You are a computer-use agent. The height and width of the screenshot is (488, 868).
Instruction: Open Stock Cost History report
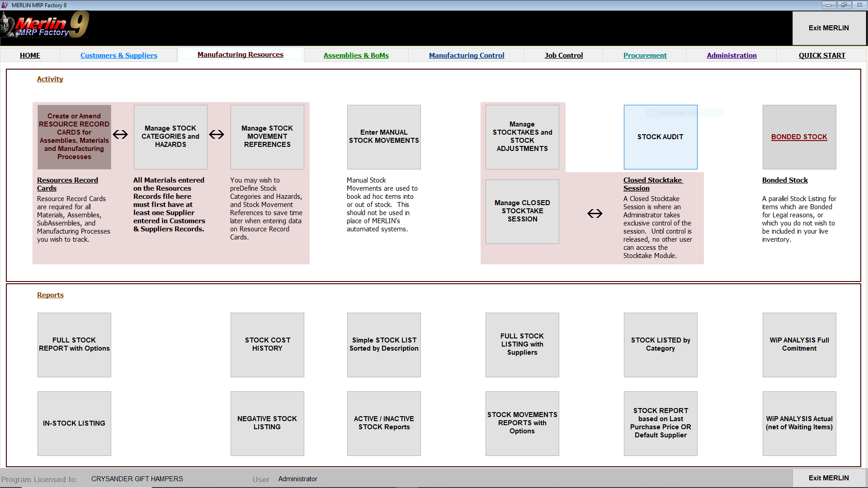click(x=267, y=344)
